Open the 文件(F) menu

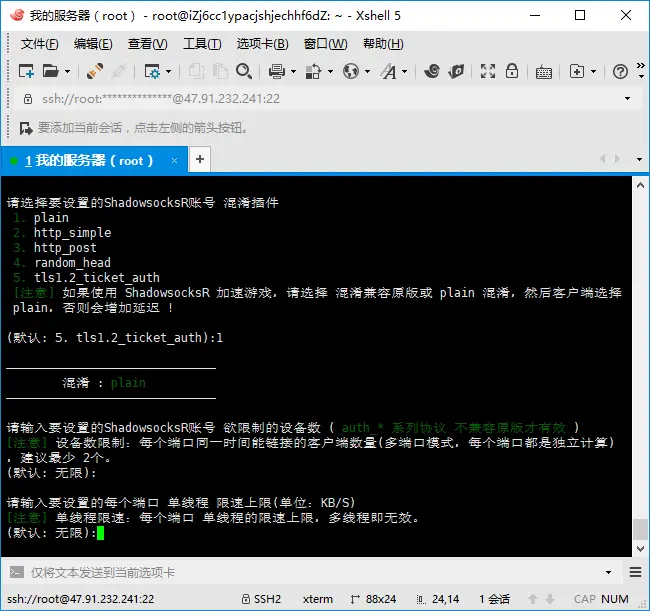(x=40, y=44)
